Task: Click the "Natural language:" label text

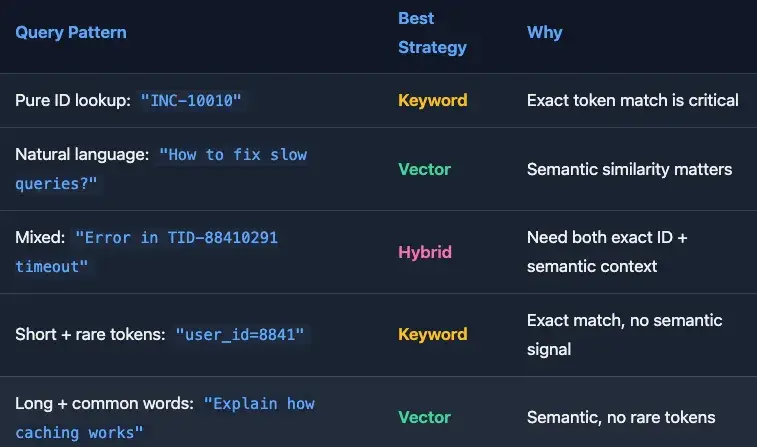Action: tap(82, 155)
